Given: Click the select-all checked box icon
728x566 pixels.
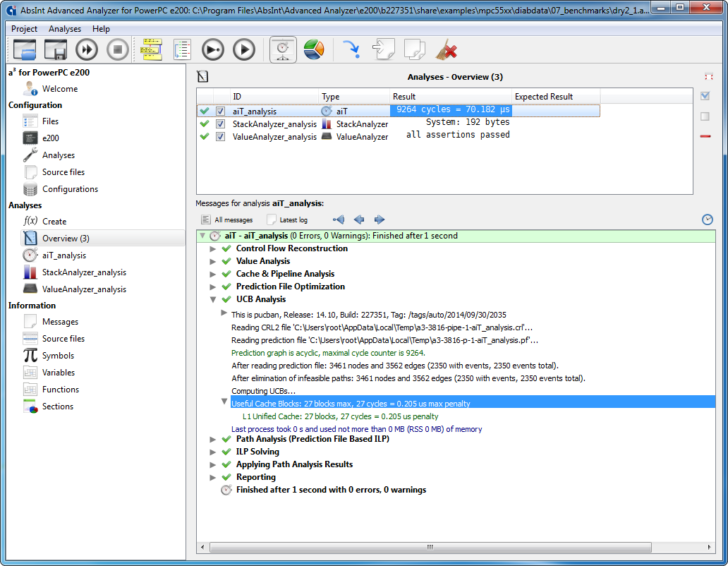Looking at the screenshot, I should pyautogui.click(x=705, y=96).
